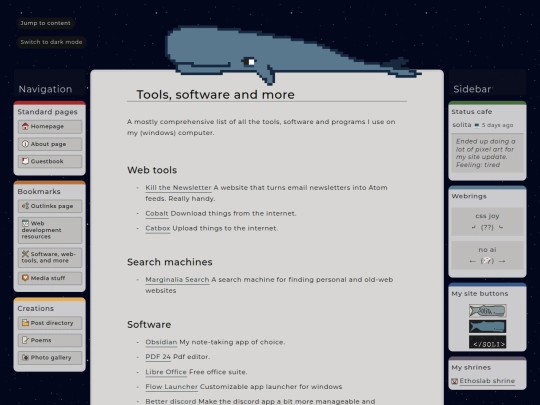Select the </SOLI> site button image
Viewport: 540px width, 405px height.
click(487, 342)
